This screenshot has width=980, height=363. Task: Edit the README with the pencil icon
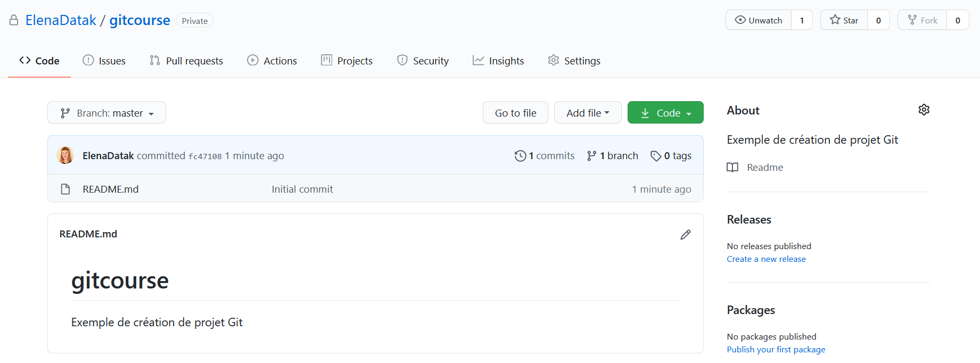(686, 235)
